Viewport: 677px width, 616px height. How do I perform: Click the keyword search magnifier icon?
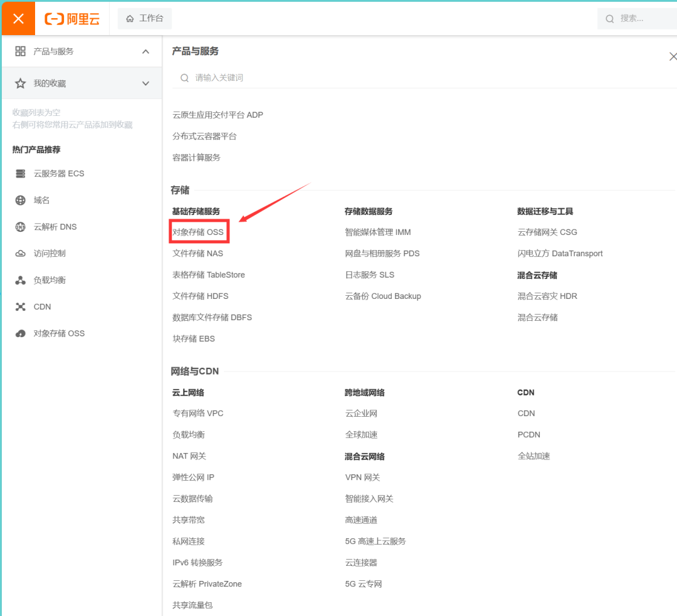(184, 78)
